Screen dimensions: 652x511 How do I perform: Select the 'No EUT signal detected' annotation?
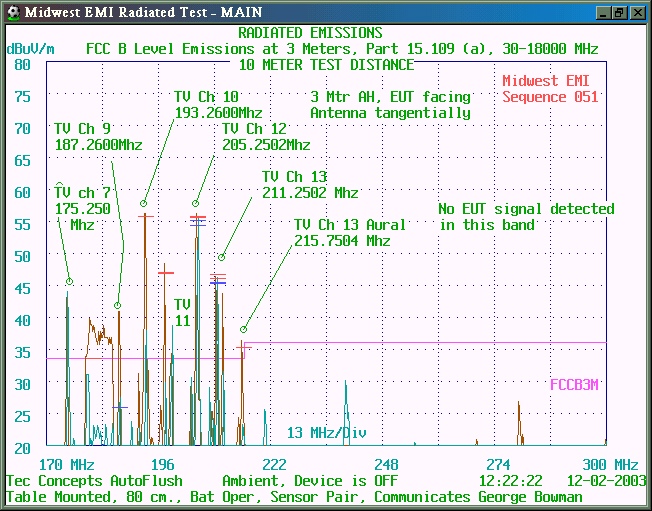[526, 216]
